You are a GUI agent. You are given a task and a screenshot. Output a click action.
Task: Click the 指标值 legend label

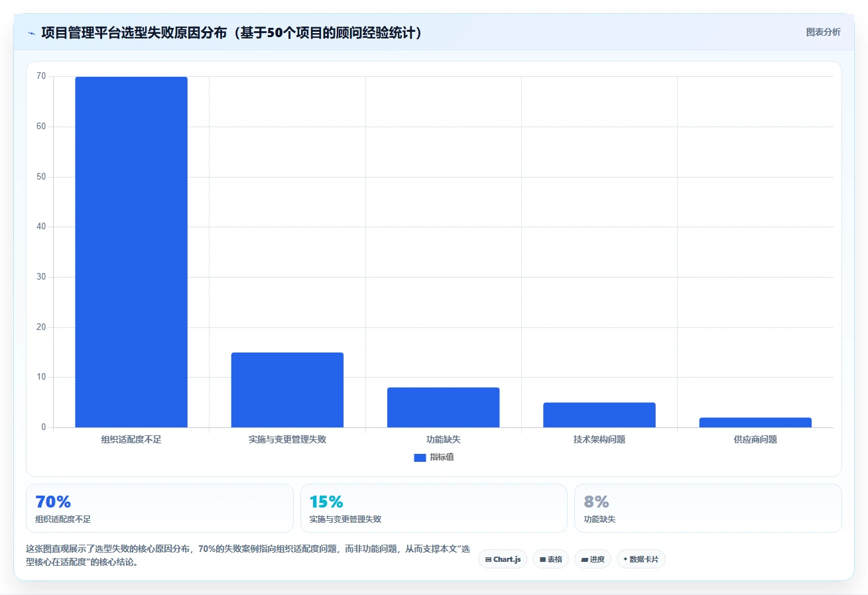[x=442, y=458]
